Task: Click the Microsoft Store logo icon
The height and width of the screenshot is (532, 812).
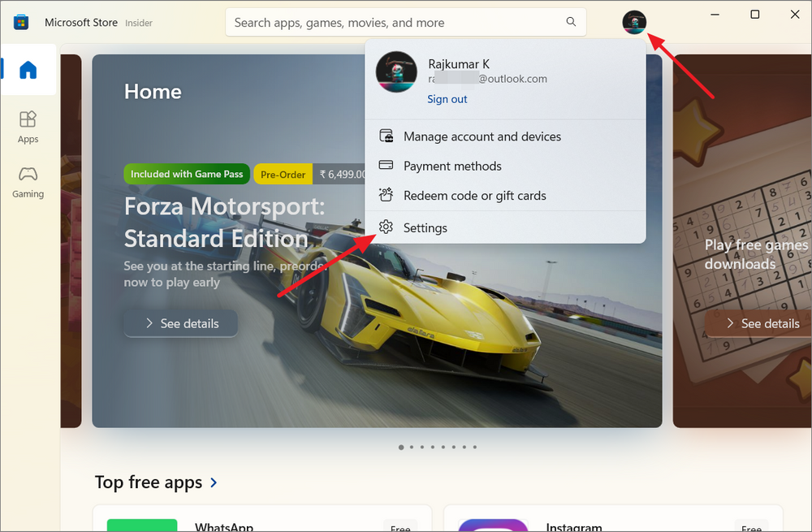Action: (19, 21)
